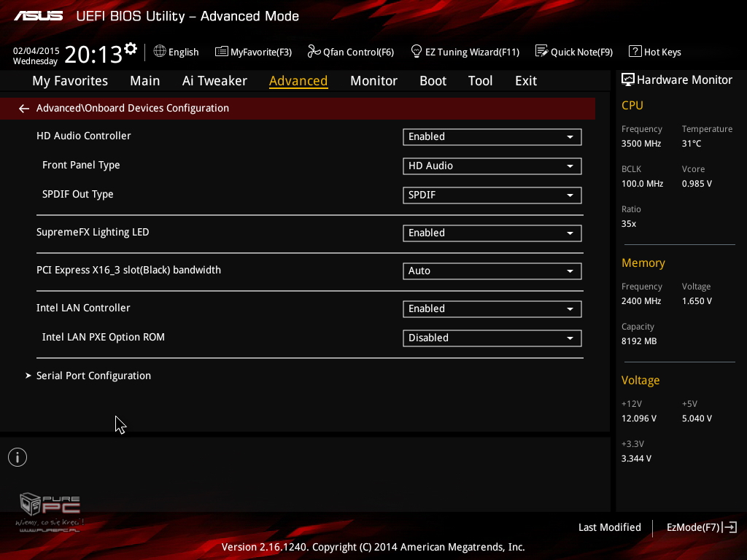Switch to the Main tab
This screenshot has height=560, width=747.
[145, 81]
